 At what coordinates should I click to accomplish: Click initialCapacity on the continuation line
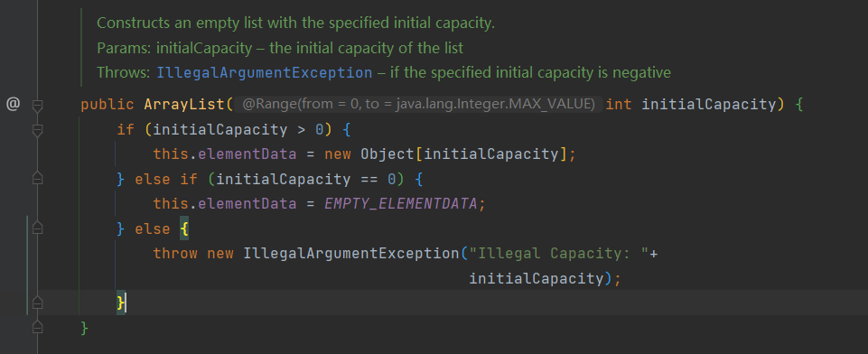[x=536, y=278]
